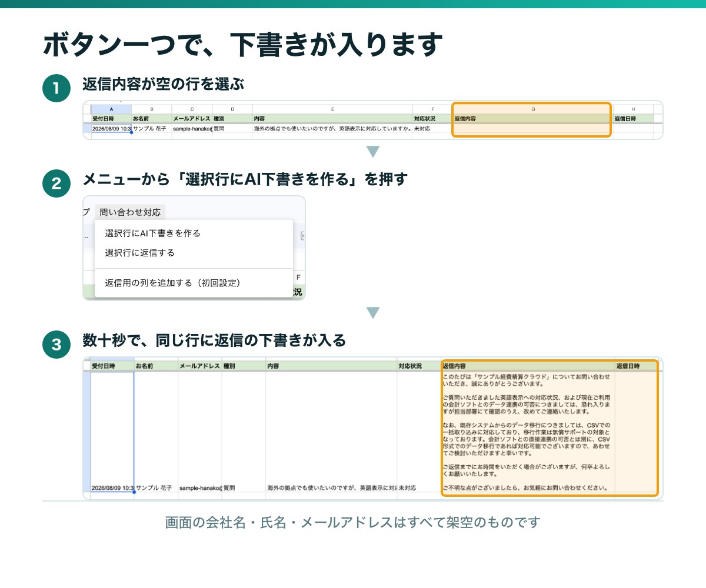
Task: Select the AI draft reply text cell
Action: 528,432
